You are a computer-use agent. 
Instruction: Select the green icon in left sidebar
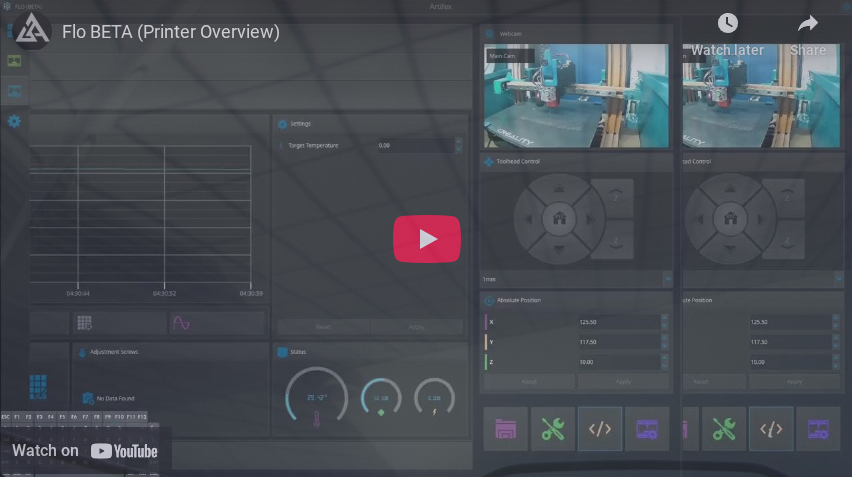pos(14,61)
